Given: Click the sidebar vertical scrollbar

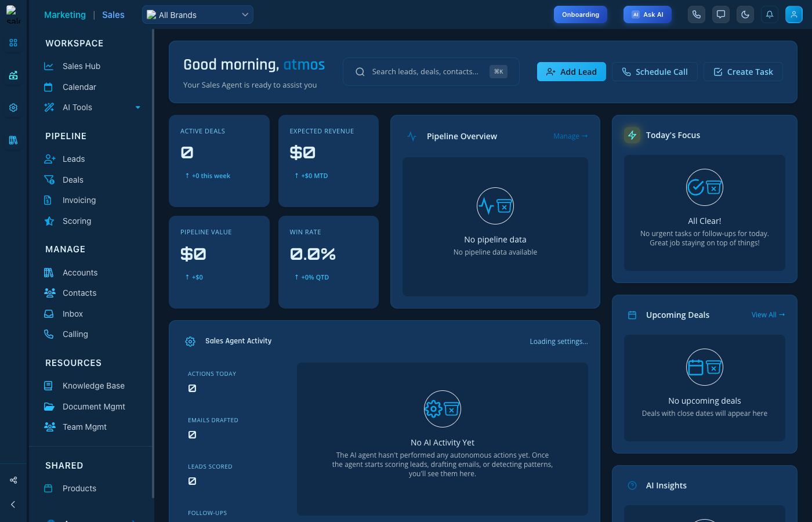Looking at the screenshot, I should [153, 264].
